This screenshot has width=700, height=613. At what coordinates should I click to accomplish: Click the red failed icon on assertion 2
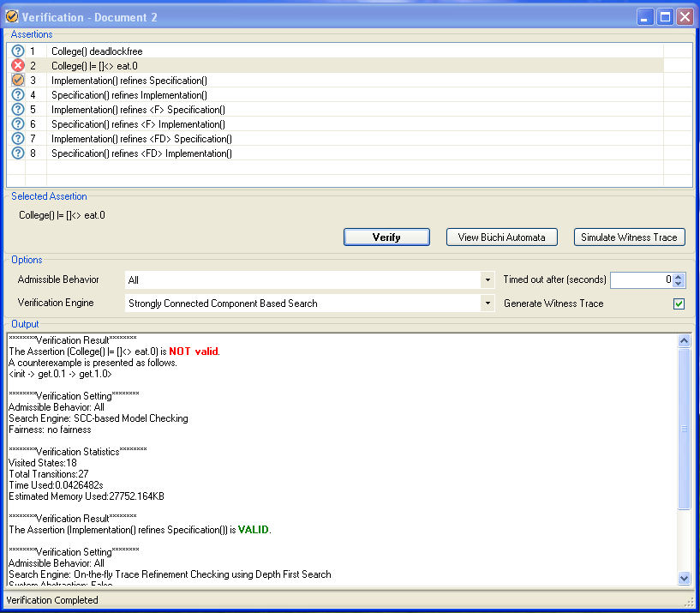(x=18, y=66)
